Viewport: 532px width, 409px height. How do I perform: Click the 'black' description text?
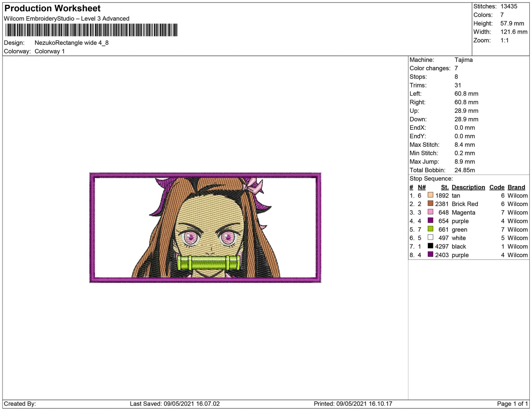click(459, 246)
